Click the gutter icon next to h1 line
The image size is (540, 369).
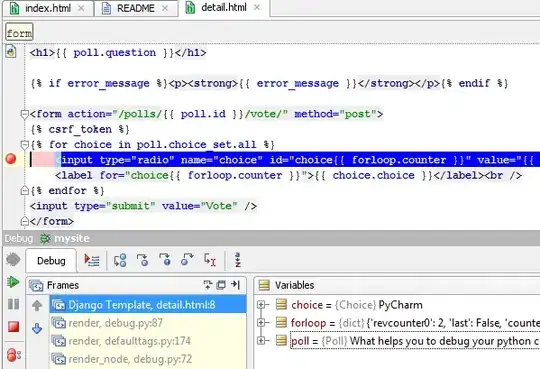11,52
